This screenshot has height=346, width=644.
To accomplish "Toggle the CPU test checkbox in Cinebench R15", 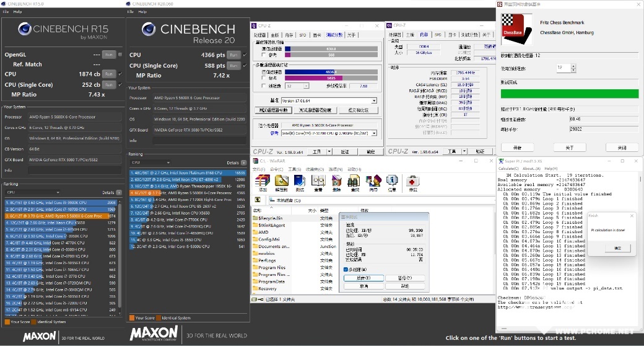I will pyautogui.click(x=120, y=74).
